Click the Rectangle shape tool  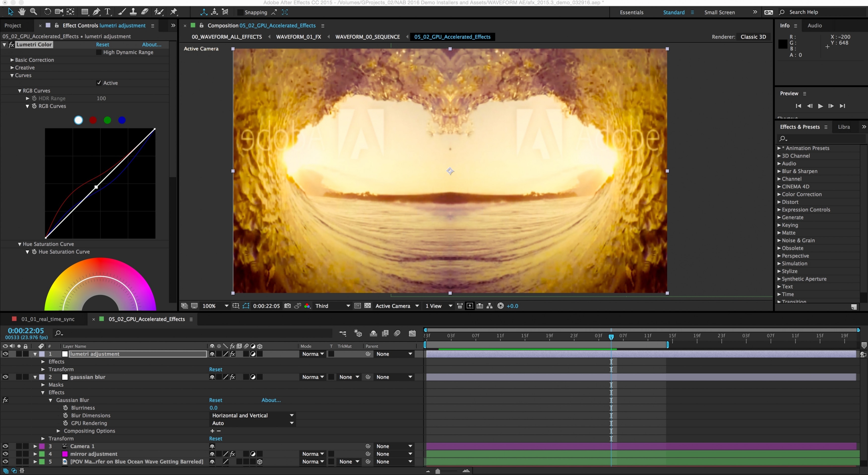click(x=85, y=12)
